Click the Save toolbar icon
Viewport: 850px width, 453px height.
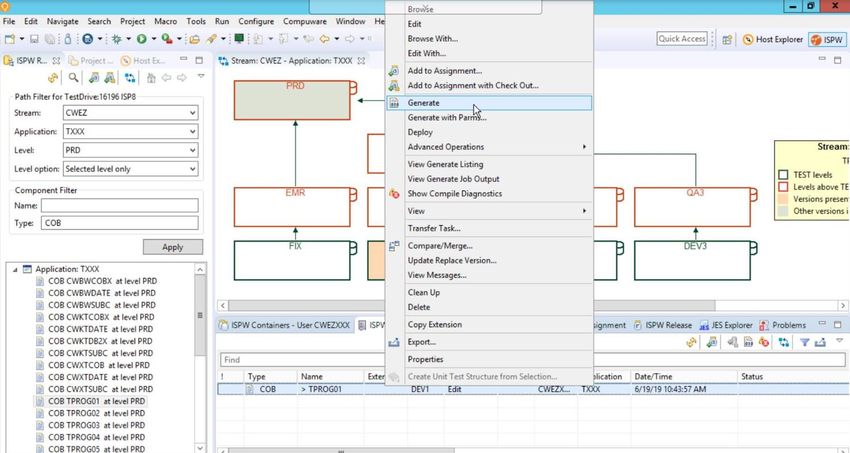pos(34,39)
